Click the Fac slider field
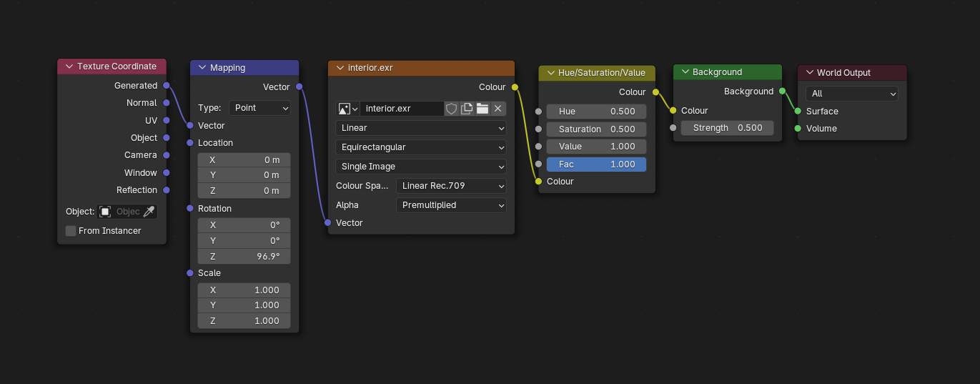Screen dimensions: 980x384 pyautogui.click(x=596, y=164)
